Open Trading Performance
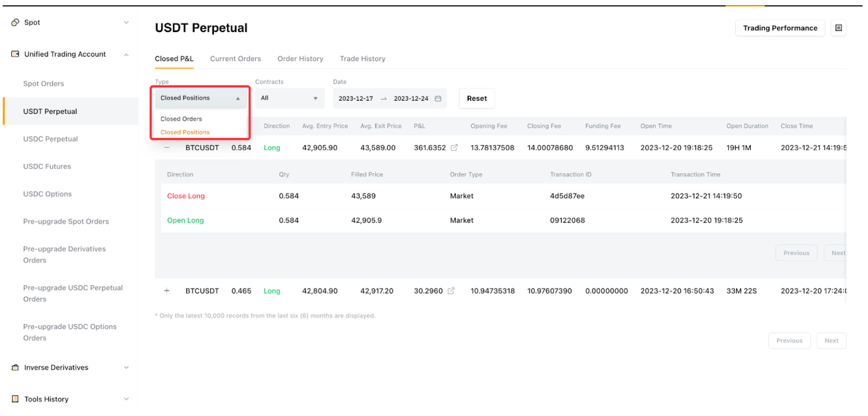Viewport: 868px width, 416px height. pos(780,28)
